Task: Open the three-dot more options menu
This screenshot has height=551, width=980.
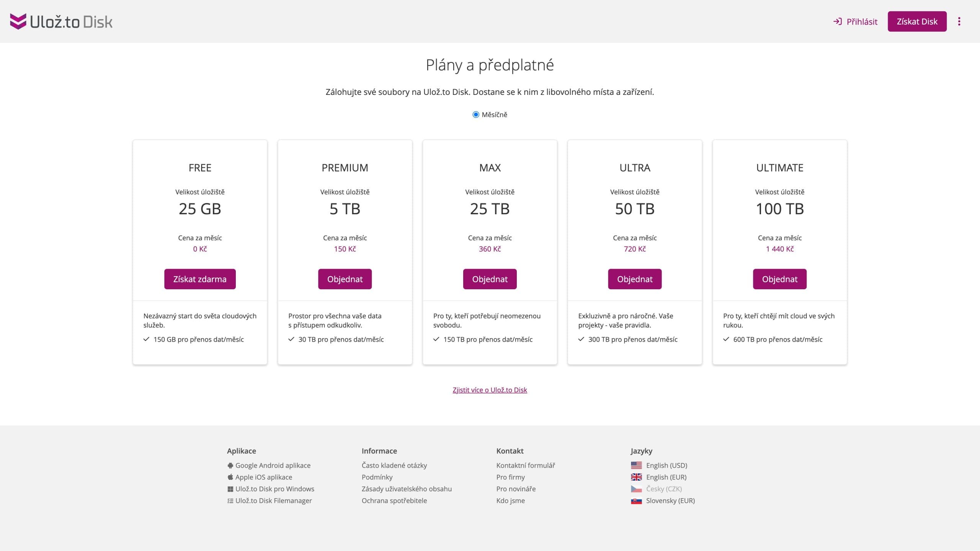Action: pos(959,21)
